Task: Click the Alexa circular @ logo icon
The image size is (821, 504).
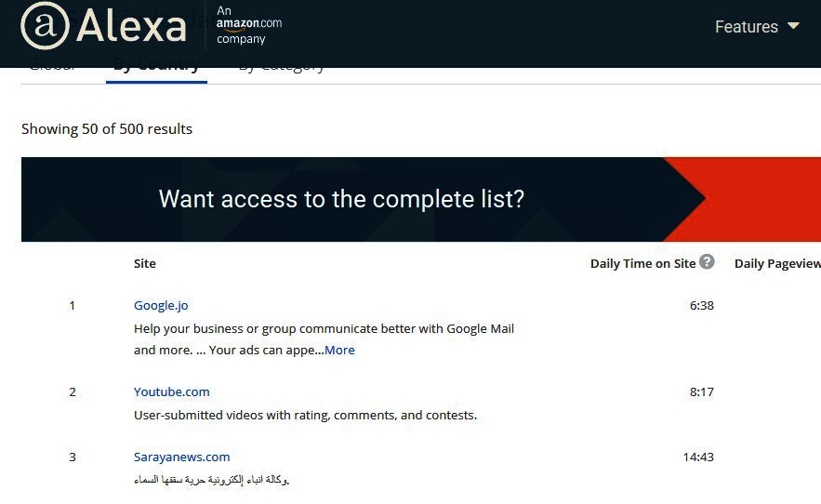Action: [45, 26]
